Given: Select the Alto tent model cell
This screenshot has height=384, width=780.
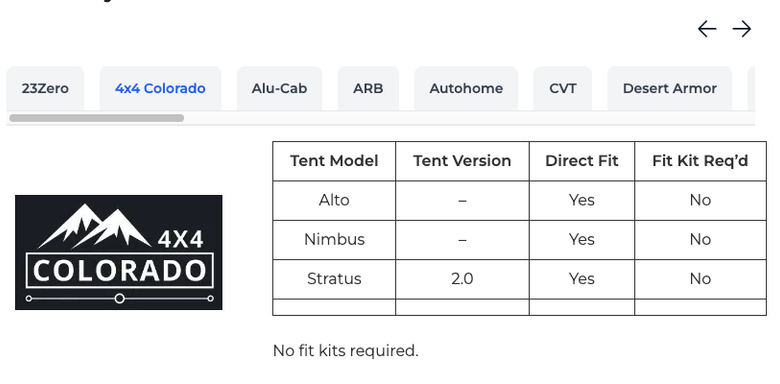Looking at the screenshot, I should [x=334, y=200].
